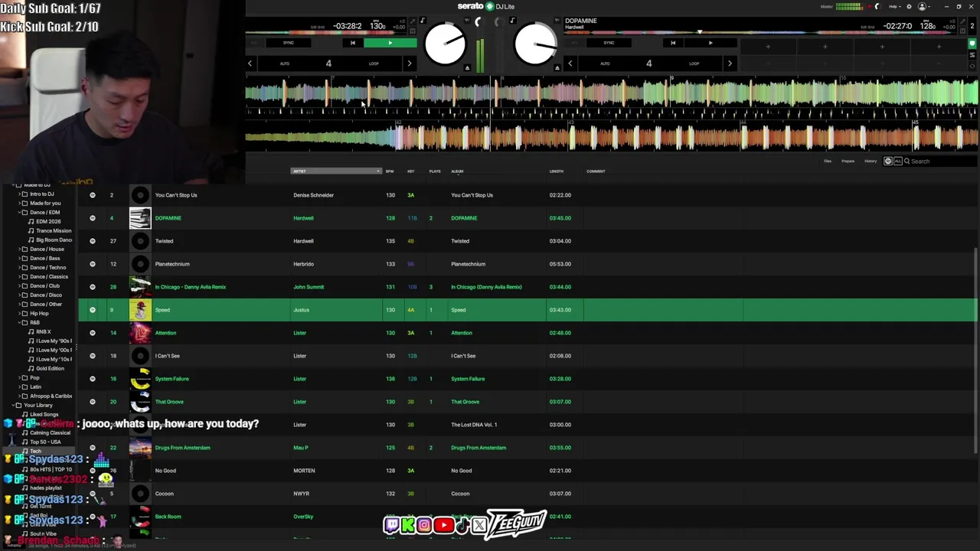980x551 pixels.
Task: Open the History panel tab
Action: 871,161
